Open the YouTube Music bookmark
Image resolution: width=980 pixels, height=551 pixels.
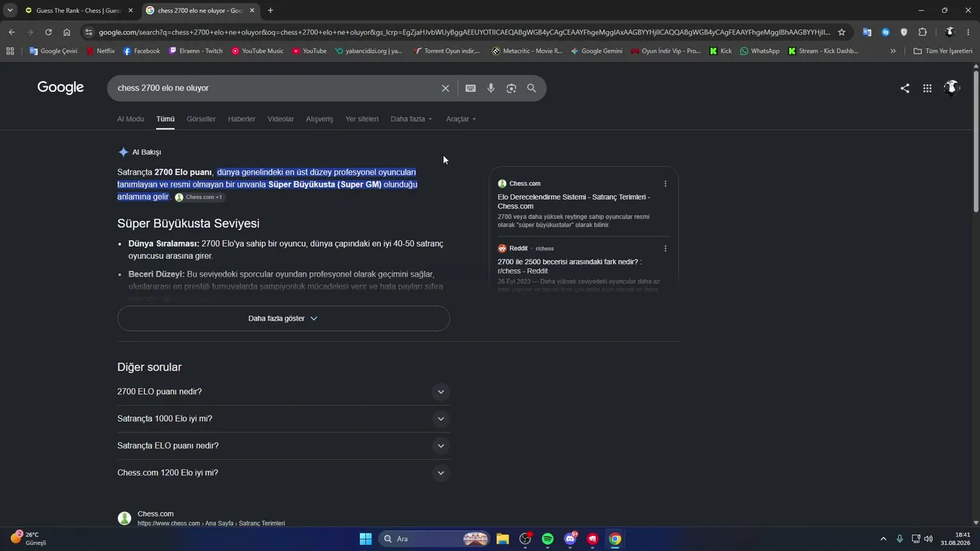click(257, 51)
